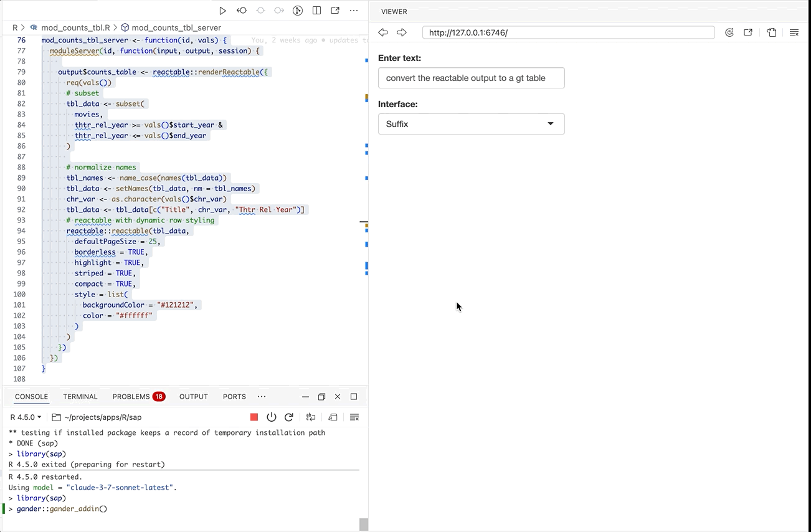Select the VIEWER pane title
Image resolution: width=811 pixels, height=532 pixels.
pyautogui.click(x=394, y=12)
